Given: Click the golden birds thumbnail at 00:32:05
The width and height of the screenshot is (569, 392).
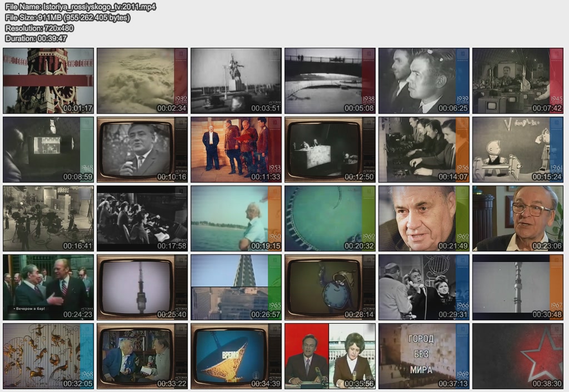Looking at the screenshot, I should 48,356.
